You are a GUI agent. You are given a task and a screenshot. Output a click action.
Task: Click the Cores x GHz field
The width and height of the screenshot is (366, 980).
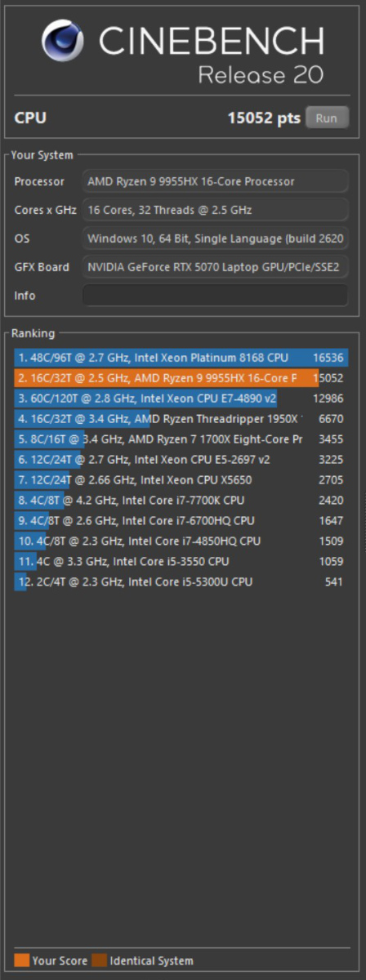(215, 209)
